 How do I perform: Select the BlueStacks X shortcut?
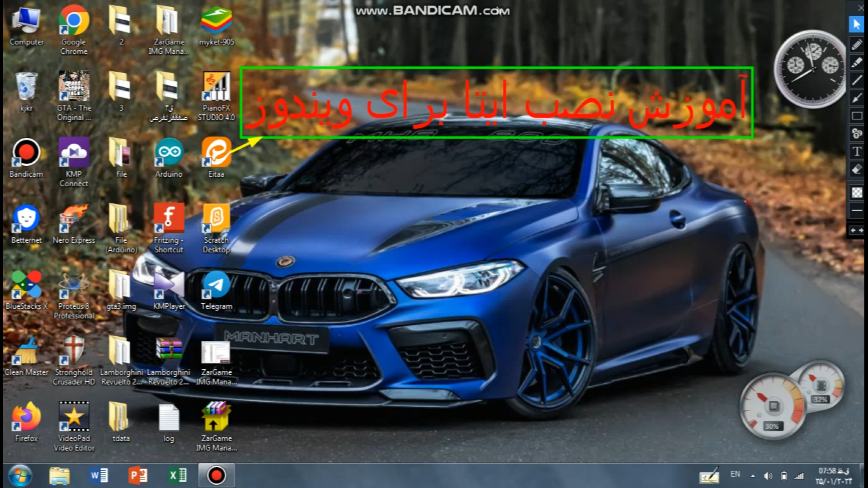tap(26, 290)
